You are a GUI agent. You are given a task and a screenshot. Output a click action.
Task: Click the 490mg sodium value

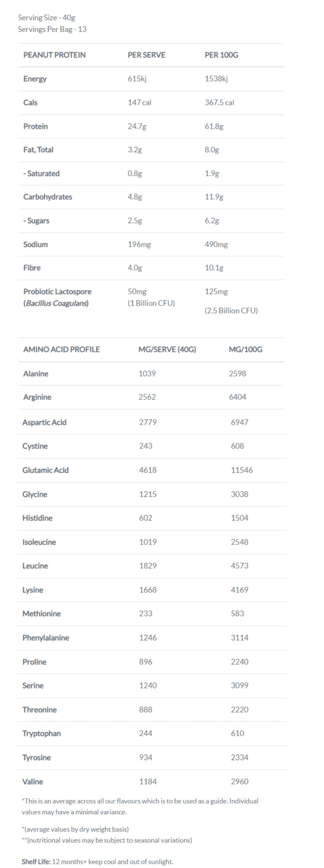[x=216, y=244]
